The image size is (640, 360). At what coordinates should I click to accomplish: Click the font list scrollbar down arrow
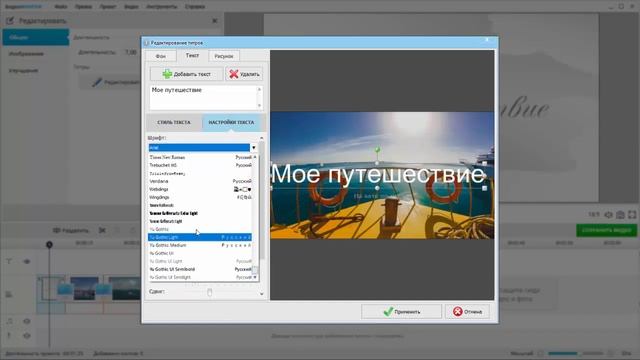[255, 278]
